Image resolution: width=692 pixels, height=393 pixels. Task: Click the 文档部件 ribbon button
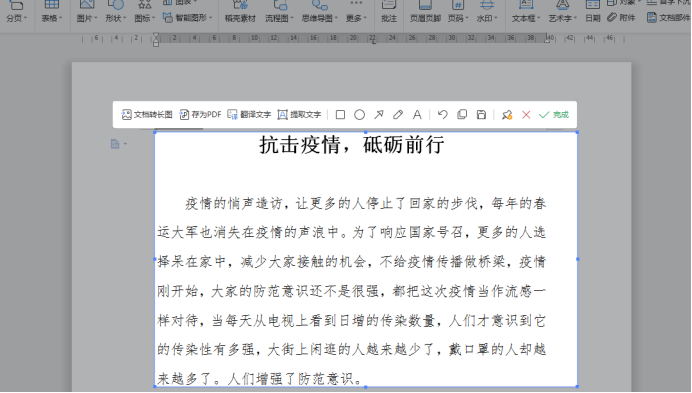(668, 18)
